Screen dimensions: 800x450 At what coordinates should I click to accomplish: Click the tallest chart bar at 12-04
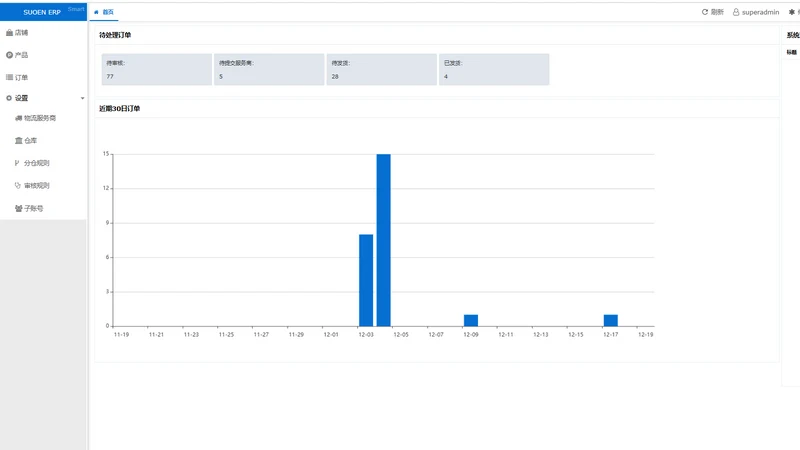(384, 240)
